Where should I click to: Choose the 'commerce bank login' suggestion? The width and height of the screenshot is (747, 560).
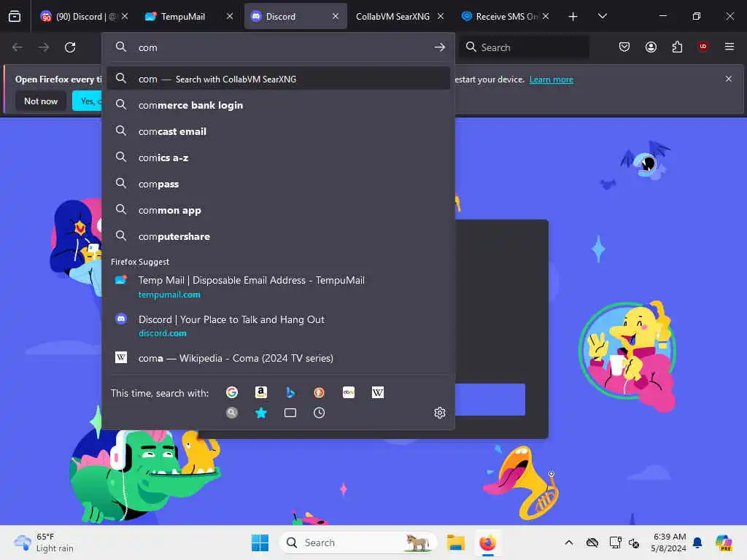pyautogui.click(x=278, y=105)
